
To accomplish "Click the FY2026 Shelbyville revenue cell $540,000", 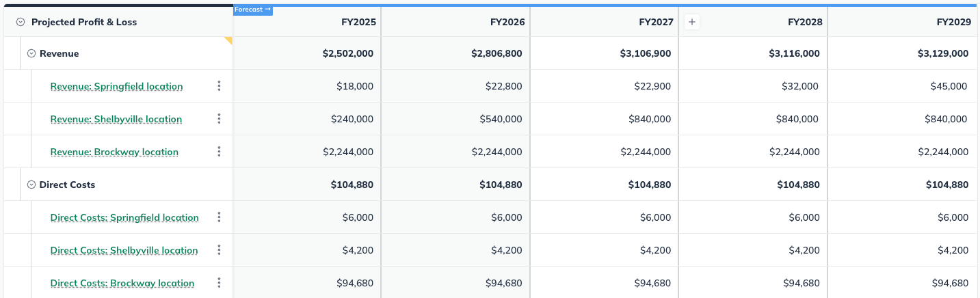I will coord(501,119).
